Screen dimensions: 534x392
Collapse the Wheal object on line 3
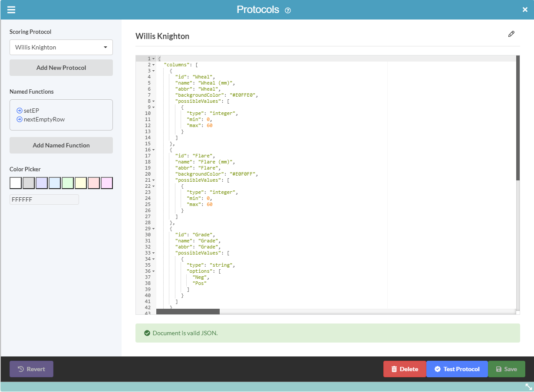pos(153,71)
